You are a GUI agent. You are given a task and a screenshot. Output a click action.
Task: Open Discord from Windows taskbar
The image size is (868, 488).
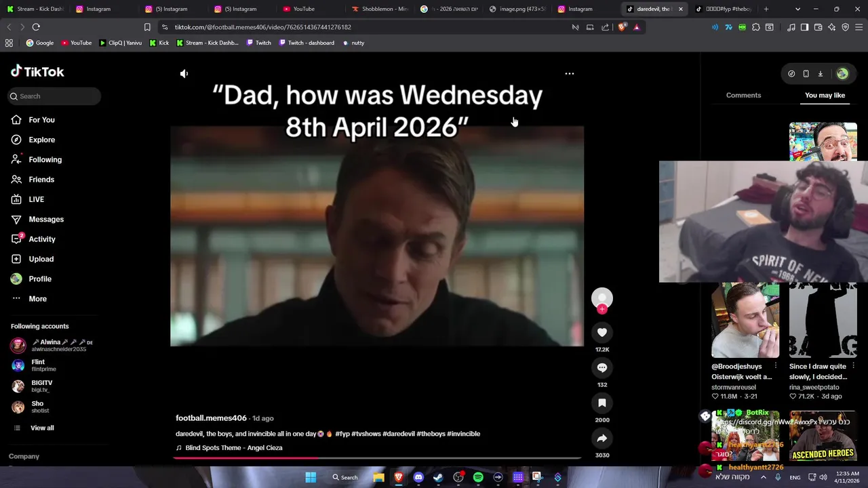point(418,477)
